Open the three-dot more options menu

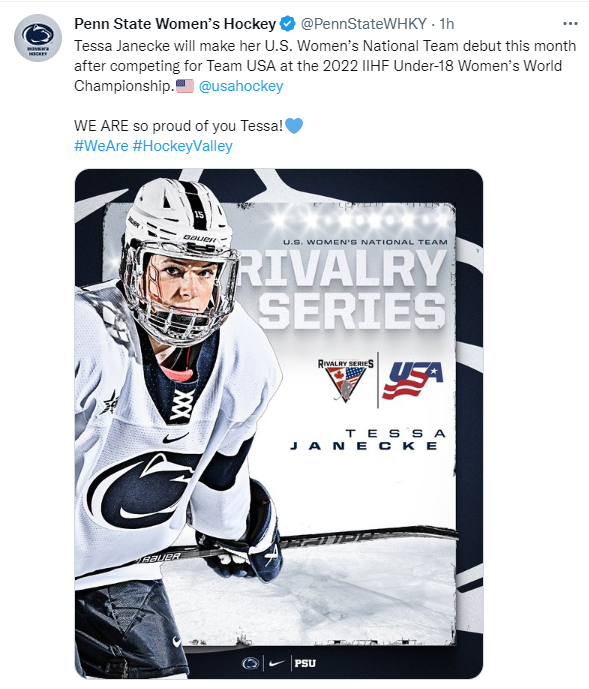tap(570, 24)
